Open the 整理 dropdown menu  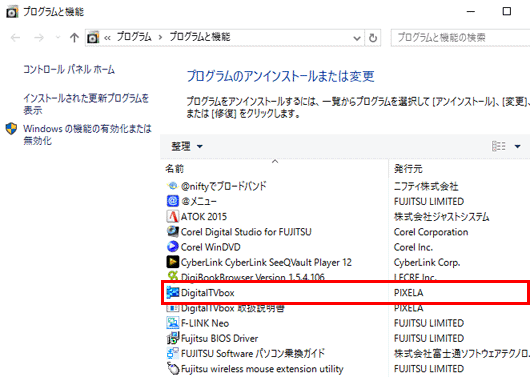click(187, 146)
